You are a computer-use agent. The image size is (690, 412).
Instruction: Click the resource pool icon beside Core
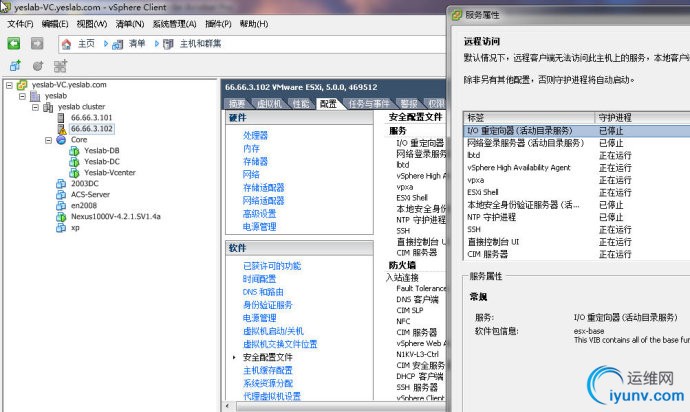[x=61, y=140]
